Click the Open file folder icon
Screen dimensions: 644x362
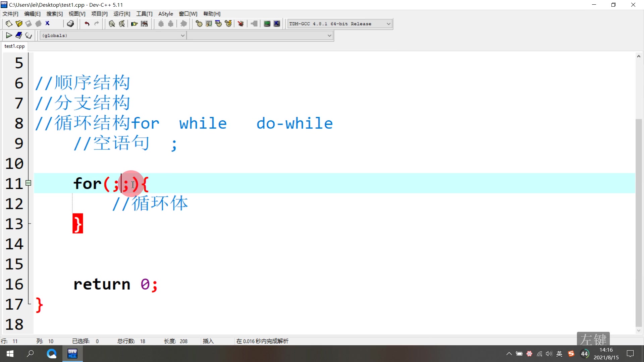(19, 24)
